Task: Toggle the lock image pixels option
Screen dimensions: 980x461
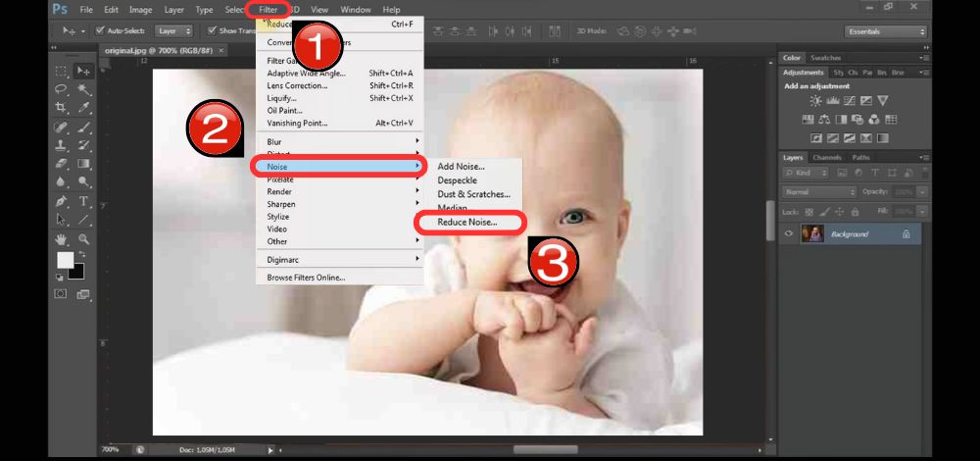Action: pyautogui.click(x=824, y=212)
